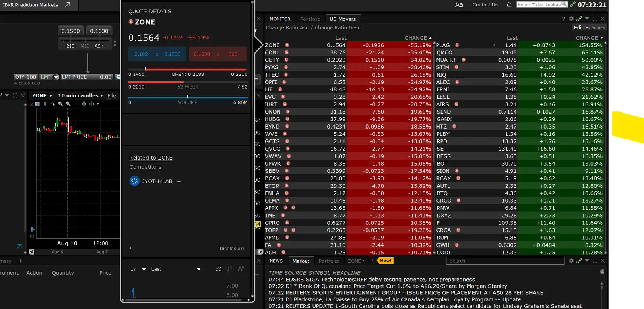Click the lock icon beside Contact Us

509,4
